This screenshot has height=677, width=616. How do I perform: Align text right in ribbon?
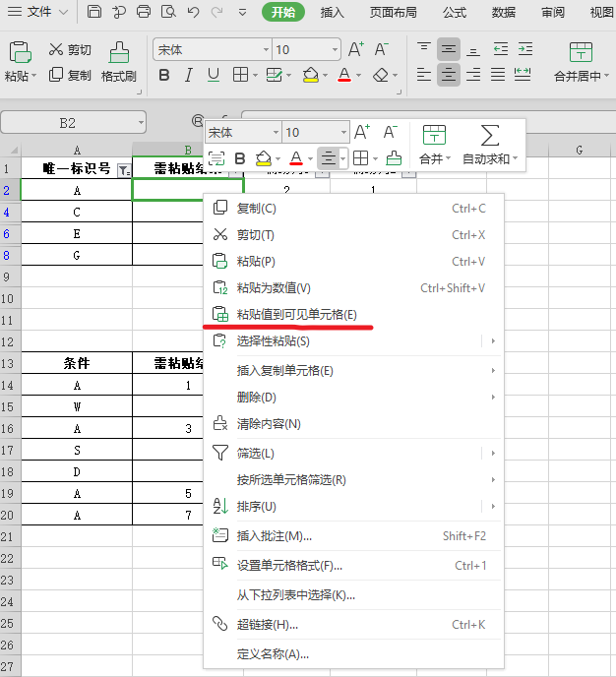coord(473,75)
